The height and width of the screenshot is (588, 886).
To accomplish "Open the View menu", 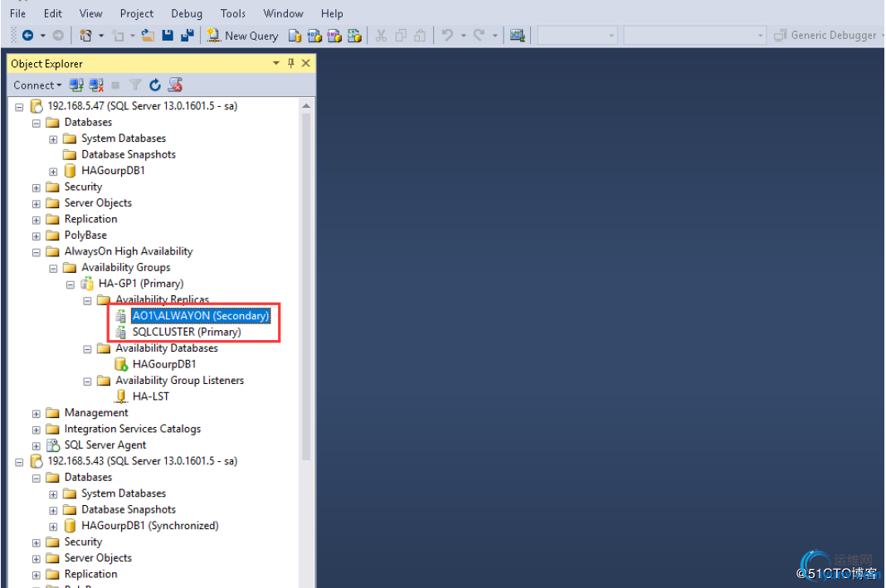I will click(x=90, y=13).
